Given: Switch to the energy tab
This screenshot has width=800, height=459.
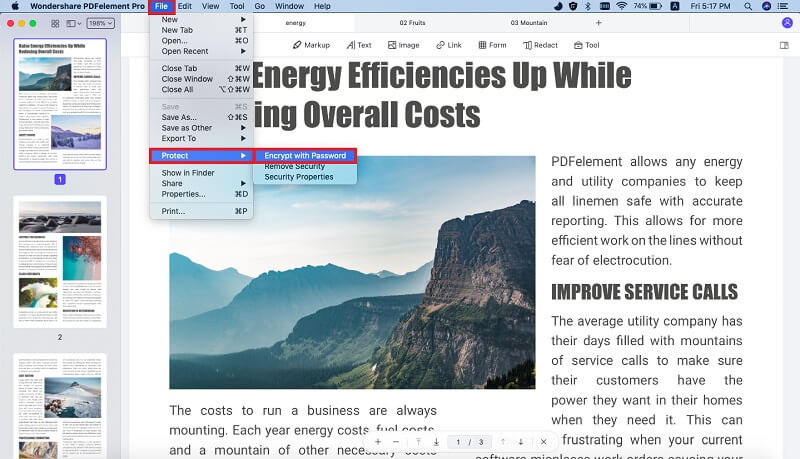Looking at the screenshot, I should [x=296, y=23].
